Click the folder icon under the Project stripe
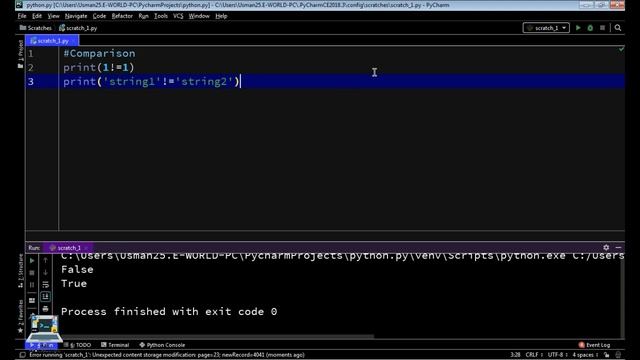 coord(20,66)
